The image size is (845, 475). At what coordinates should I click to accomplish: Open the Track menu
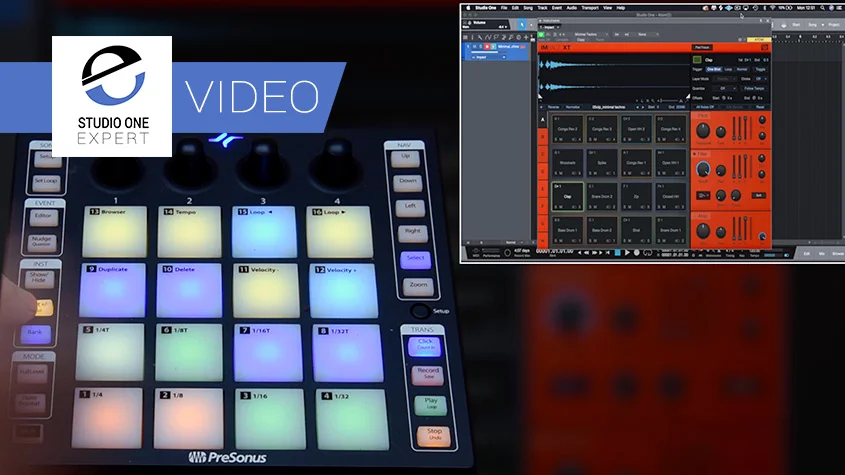point(542,8)
